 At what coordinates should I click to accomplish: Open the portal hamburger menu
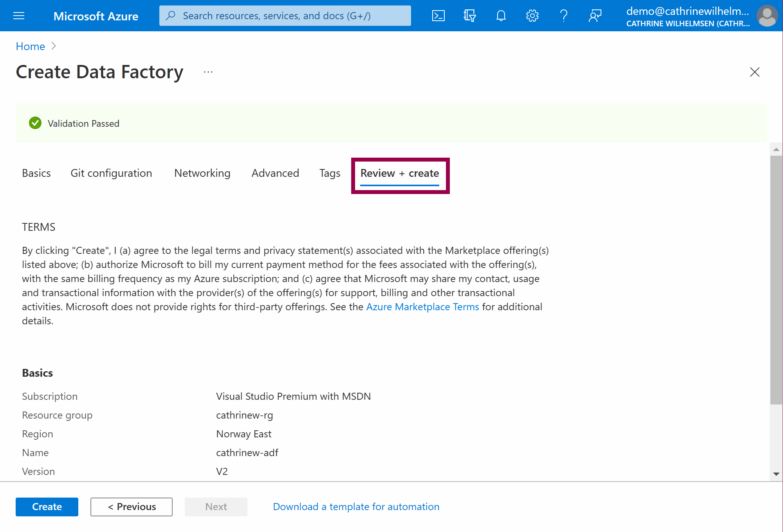point(19,16)
